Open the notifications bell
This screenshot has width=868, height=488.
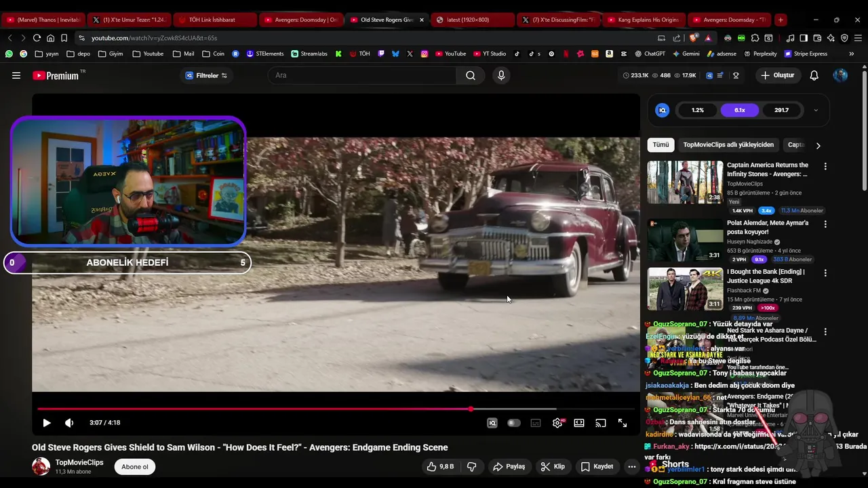click(814, 75)
